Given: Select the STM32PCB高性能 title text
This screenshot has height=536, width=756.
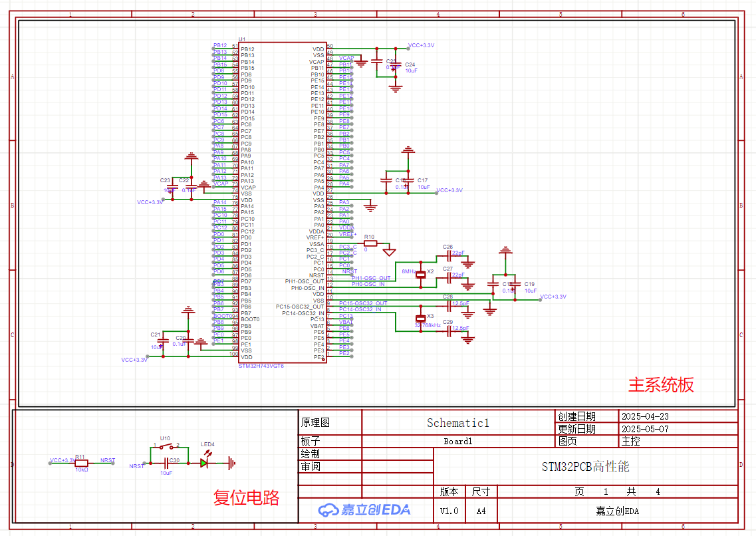Looking at the screenshot, I should 584,466.
